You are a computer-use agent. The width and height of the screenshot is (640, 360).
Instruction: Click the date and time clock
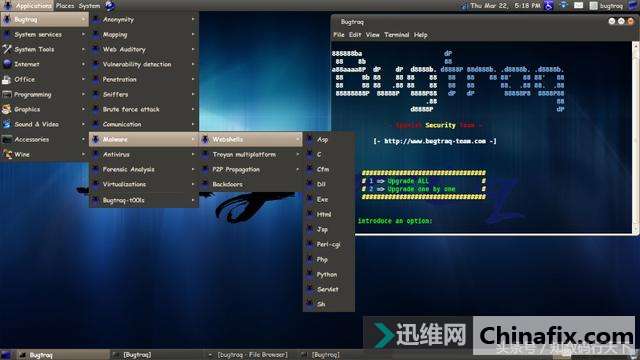tap(505, 6)
